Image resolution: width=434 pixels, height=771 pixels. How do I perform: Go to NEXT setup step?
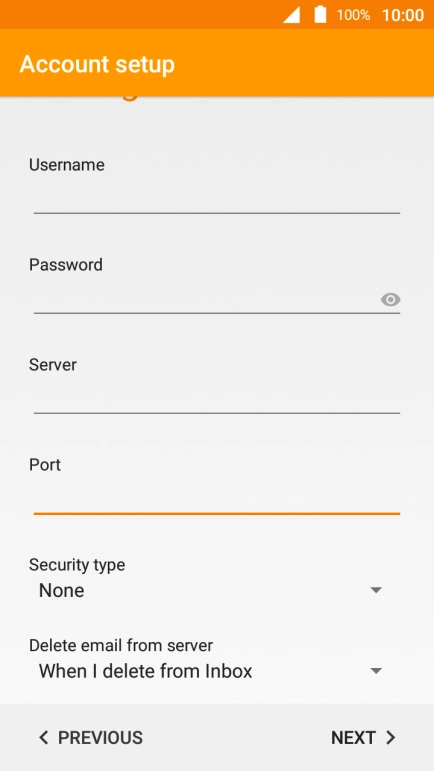pos(363,737)
